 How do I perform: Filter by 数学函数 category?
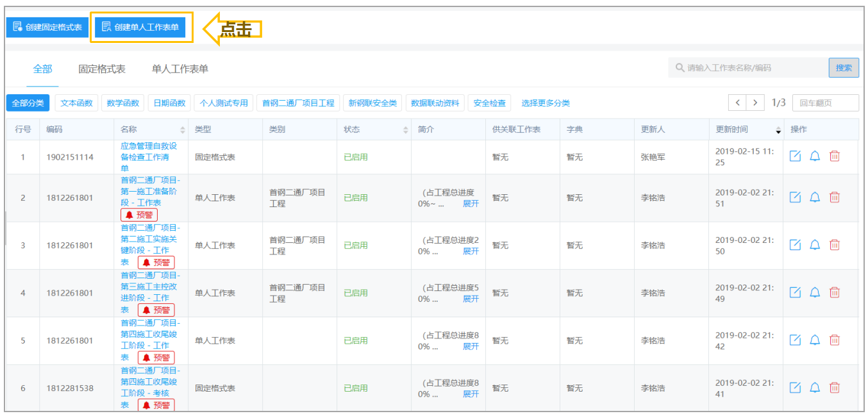[123, 103]
